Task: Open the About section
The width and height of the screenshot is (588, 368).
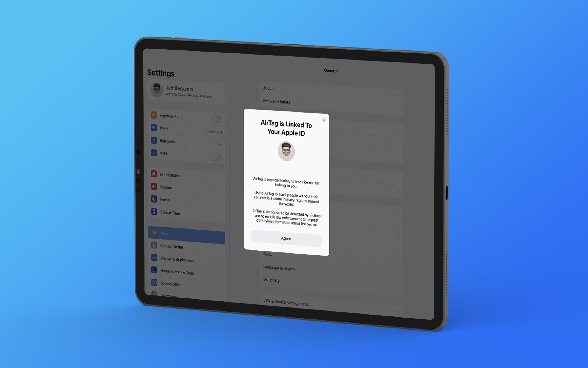Action: (330, 88)
